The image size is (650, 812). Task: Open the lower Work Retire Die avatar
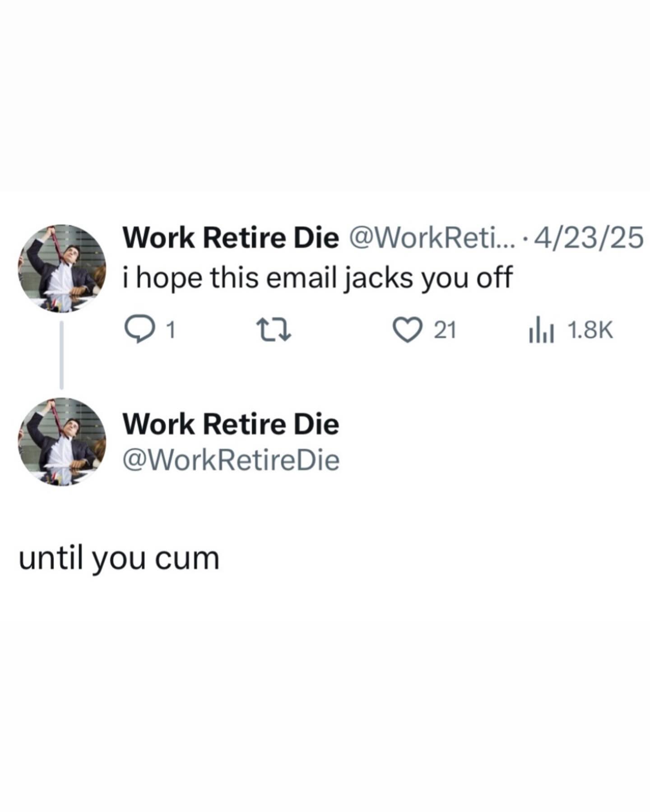coord(62,443)
